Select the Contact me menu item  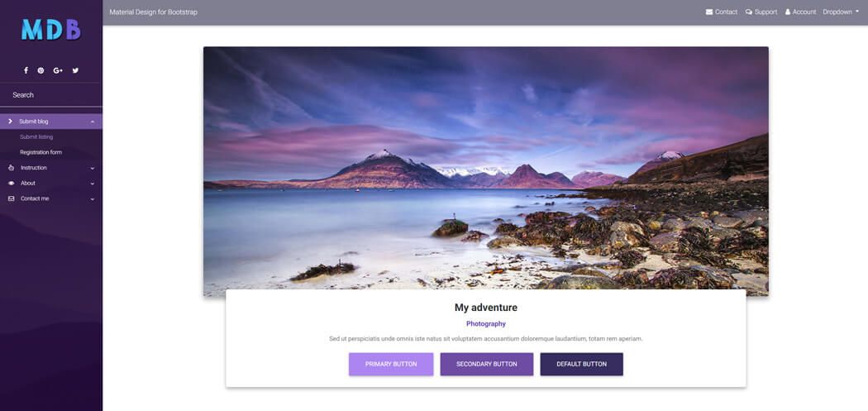[51, 198]
